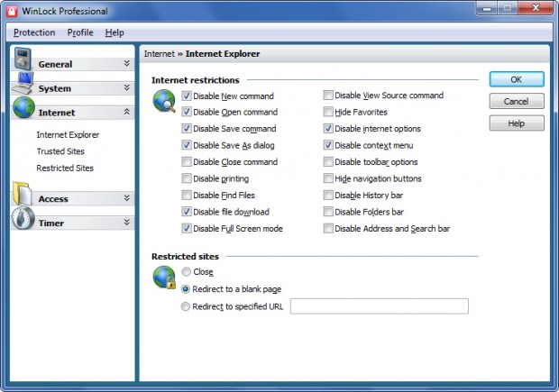
Task: Confirm settings with OK button
Action: pos(517,79)
